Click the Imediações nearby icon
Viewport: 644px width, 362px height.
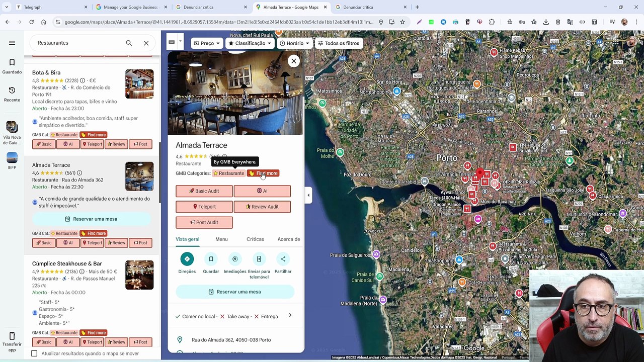tap(235, 259)
